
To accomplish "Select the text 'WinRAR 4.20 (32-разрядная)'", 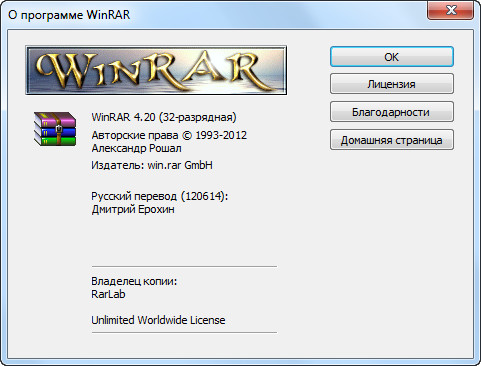I will tap(164, 117).
